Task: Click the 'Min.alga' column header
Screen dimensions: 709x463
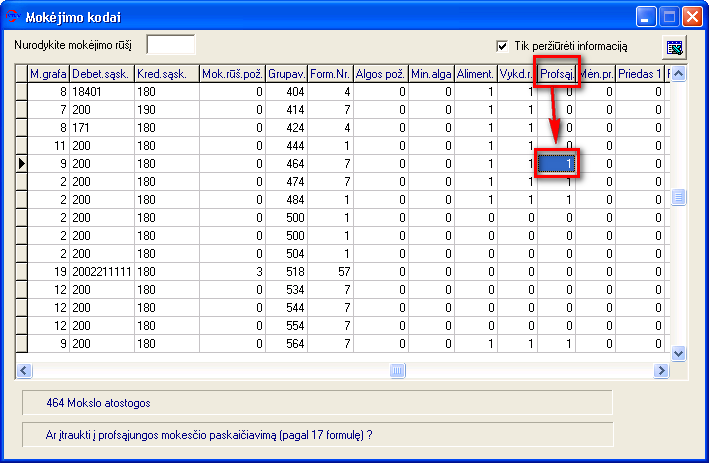Action: point(431,74)
